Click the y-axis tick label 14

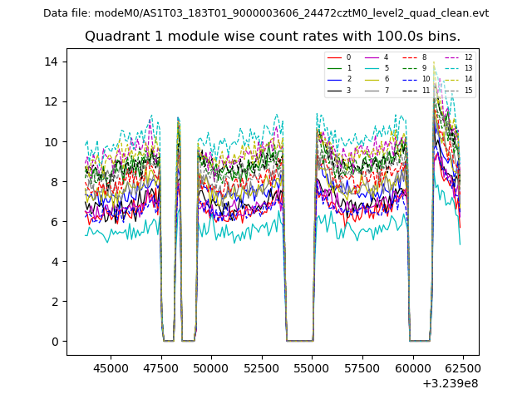coord(52,62)
